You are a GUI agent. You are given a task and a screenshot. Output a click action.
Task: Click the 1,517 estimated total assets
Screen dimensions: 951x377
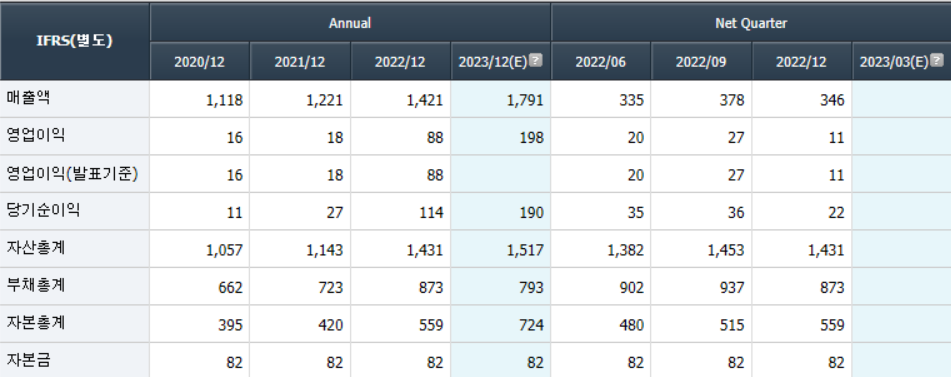coord(525,251)
